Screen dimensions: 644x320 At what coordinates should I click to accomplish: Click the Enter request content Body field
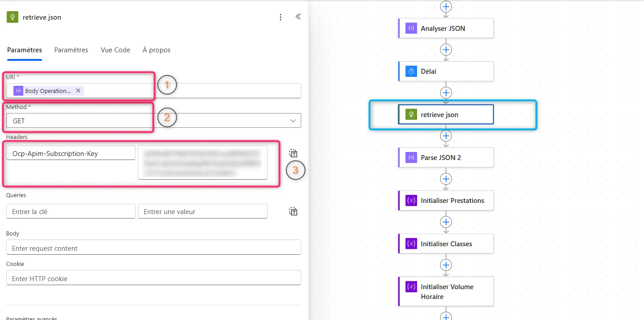tap(154, 248)
